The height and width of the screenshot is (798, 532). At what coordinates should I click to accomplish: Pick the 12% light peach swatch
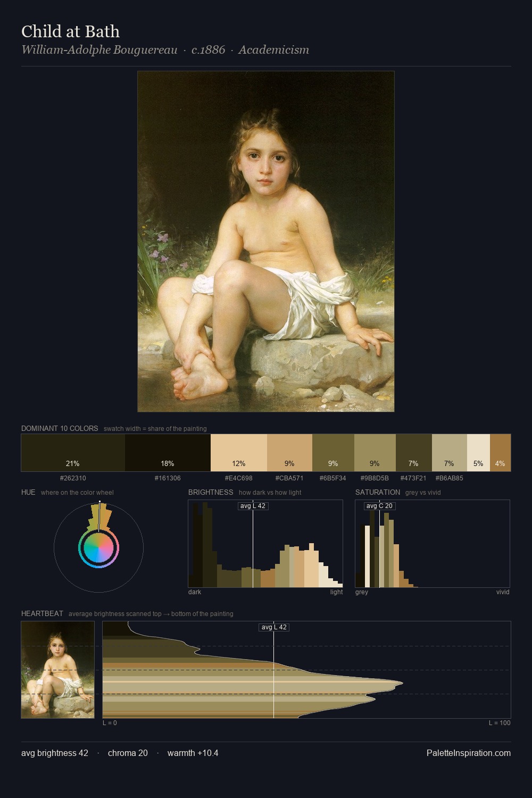click(x=239, y=453)
